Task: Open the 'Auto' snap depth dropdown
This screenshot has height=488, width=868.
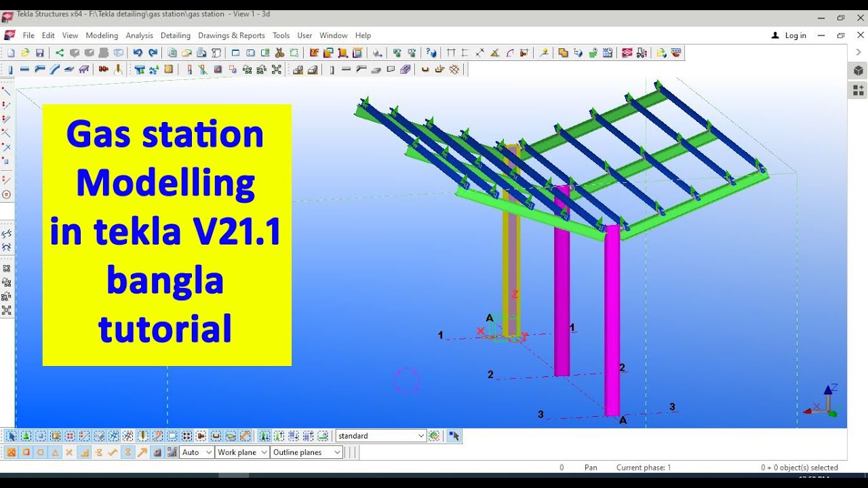Action: [x=197, y=452]
